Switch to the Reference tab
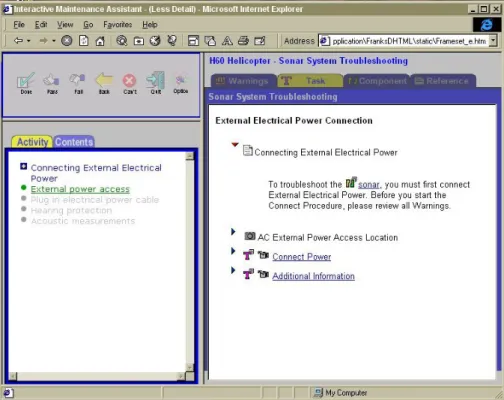 coord(443,81)
